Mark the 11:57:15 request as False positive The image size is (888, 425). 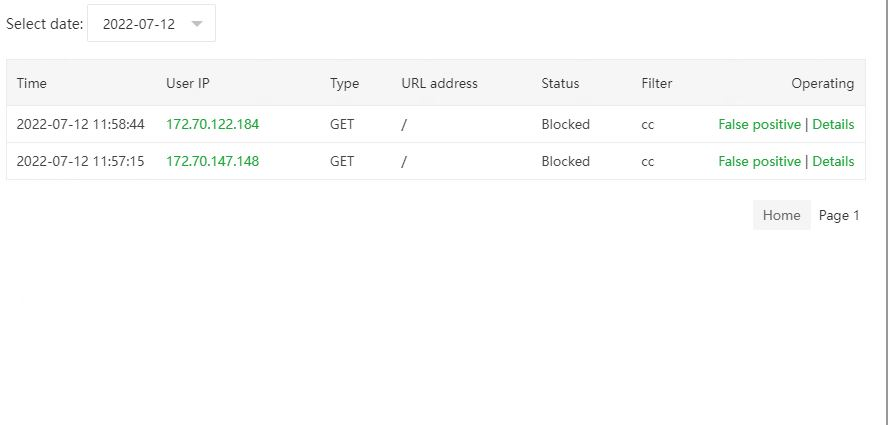759,161
